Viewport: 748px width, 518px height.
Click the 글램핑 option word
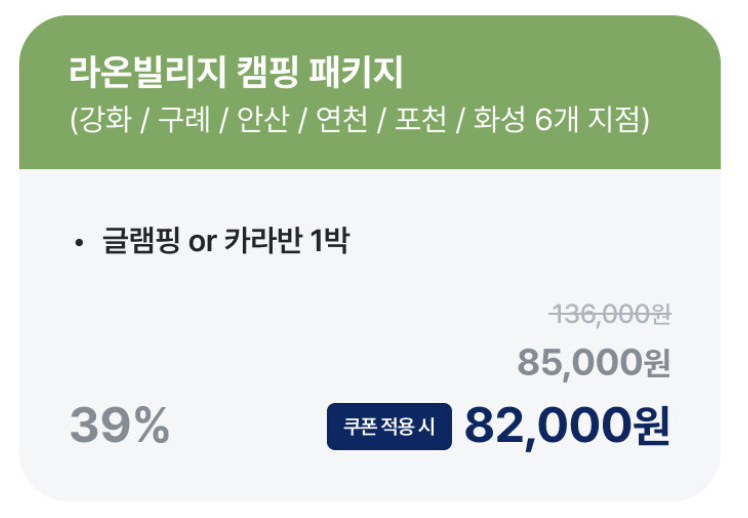(x=141, y=240)
